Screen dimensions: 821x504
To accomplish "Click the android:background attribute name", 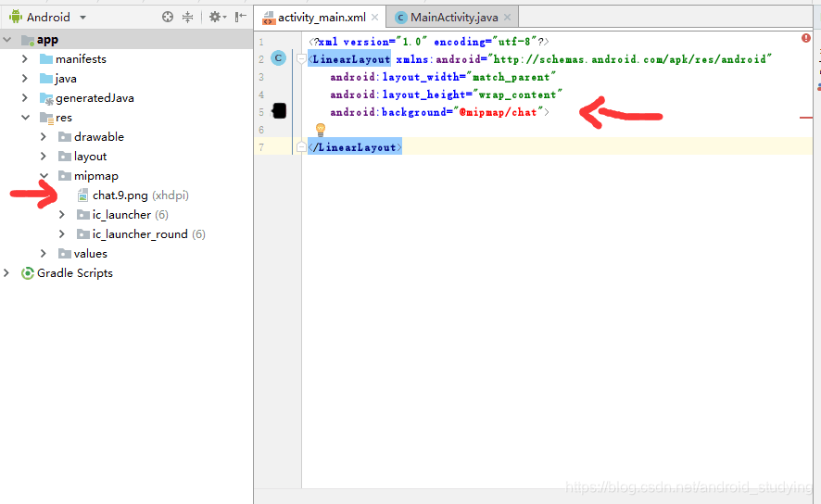I will pyautogui.click(x=388, y=112).
